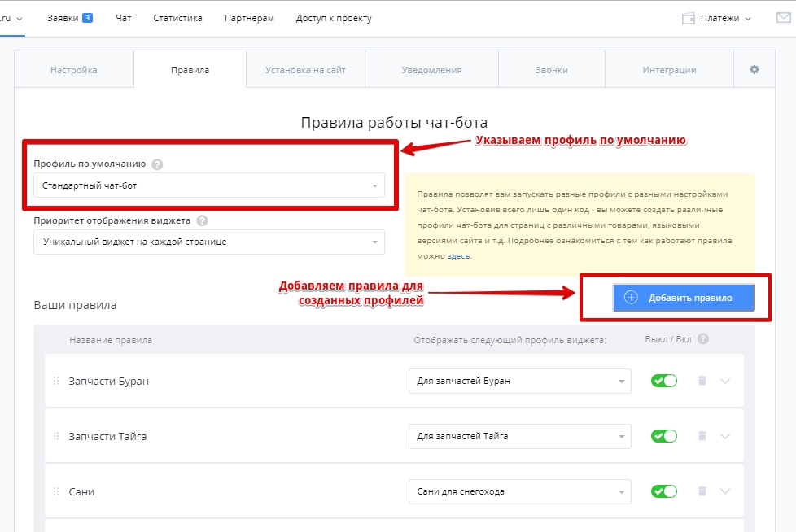The height and width of the screenshot is (532, 796).
Task: Click the notification badge on Заявки
Action: [x=87, y=18]
